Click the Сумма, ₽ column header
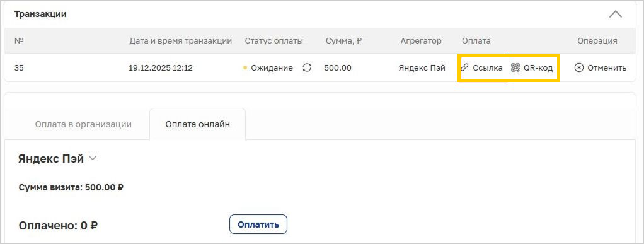Image resolution: width=644 pixels, height=244 pixels. [x=344, y=40]
